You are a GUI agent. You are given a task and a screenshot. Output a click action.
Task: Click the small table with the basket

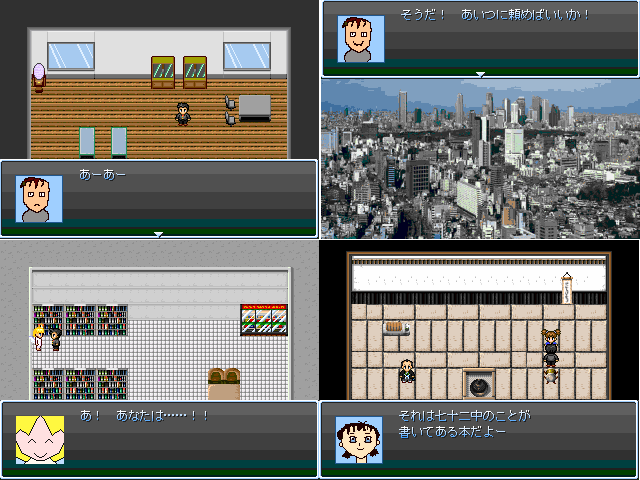(x=396, y=329)
